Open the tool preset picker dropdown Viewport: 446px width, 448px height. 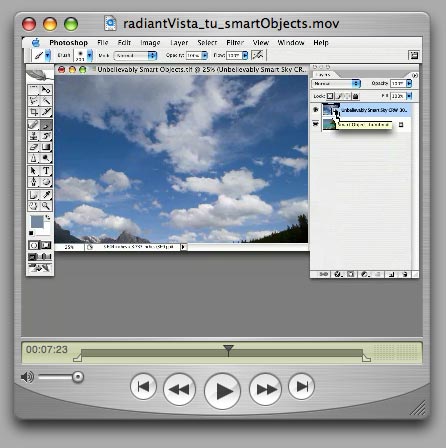point(48,55)
